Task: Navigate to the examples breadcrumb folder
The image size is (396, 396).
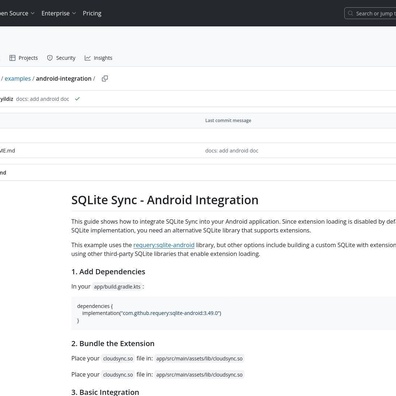Action: [18, 79]
